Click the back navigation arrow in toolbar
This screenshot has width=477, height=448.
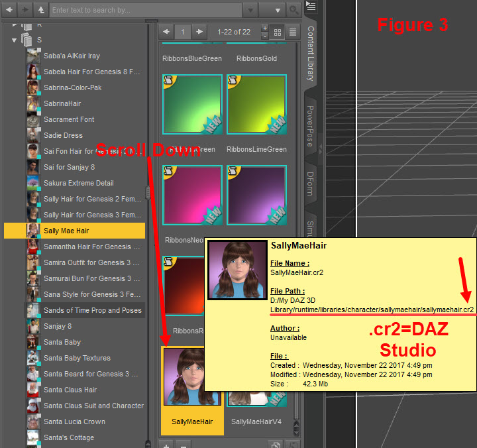coord(9,10)
